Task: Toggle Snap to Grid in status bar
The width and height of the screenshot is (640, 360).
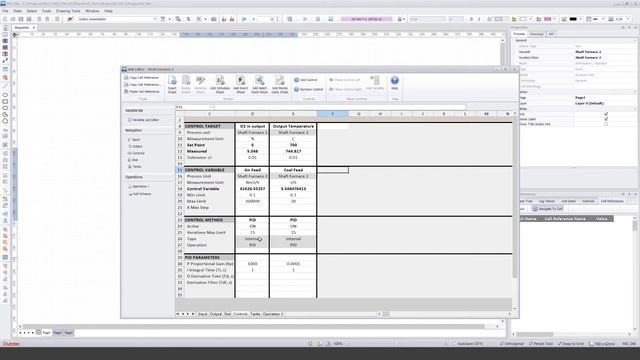Action: pos(571,344)
